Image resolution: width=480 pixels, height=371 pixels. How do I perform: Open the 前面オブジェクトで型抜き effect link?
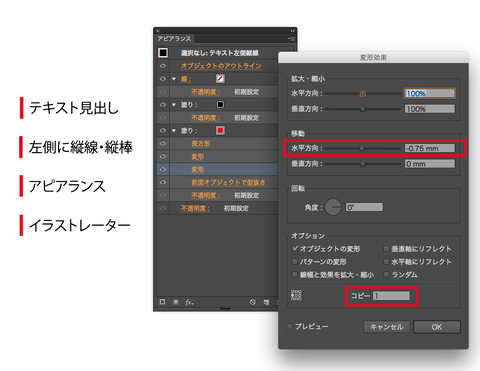pyautogui.click(x=228, y=182)
